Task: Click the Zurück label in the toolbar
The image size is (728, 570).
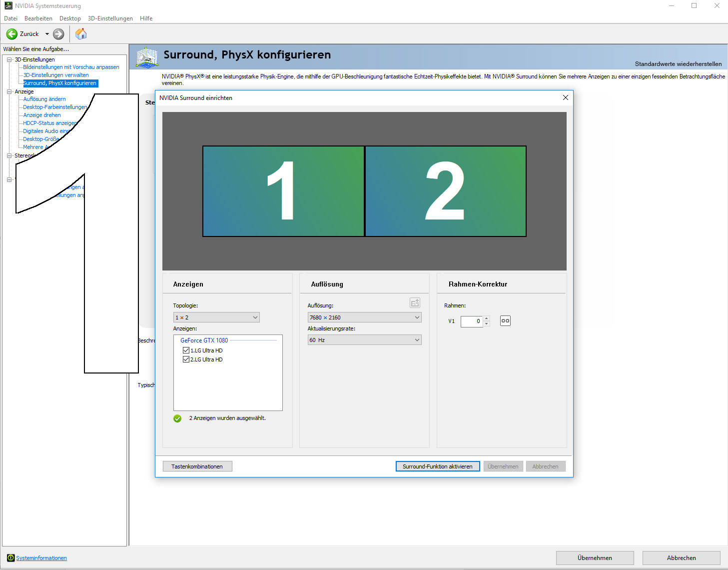Action: [x=29, y=34]
